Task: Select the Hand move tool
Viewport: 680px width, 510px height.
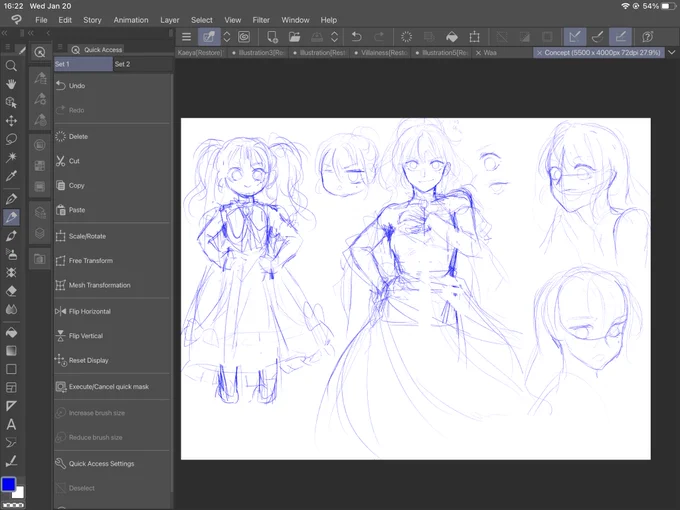Action: tap(11, 84)
